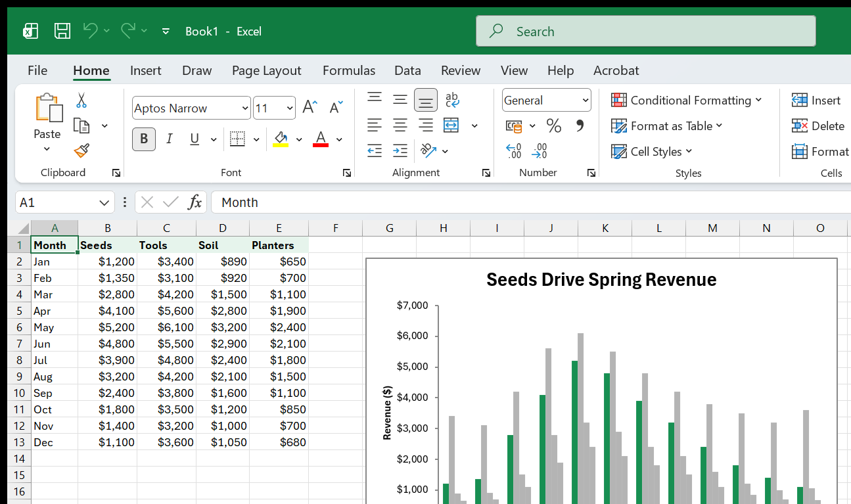Select the Format Painter brush icon
The image size is (851, 504).
click(81, 151)
